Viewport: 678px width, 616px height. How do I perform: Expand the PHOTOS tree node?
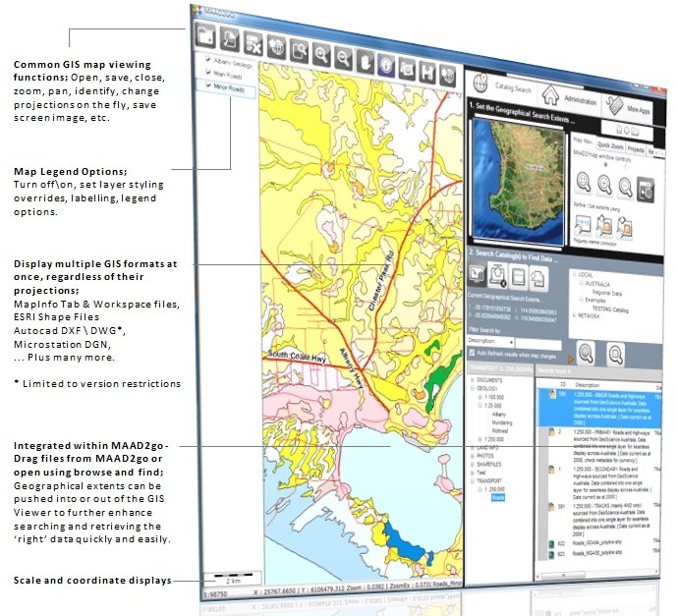tap(473, 456)
